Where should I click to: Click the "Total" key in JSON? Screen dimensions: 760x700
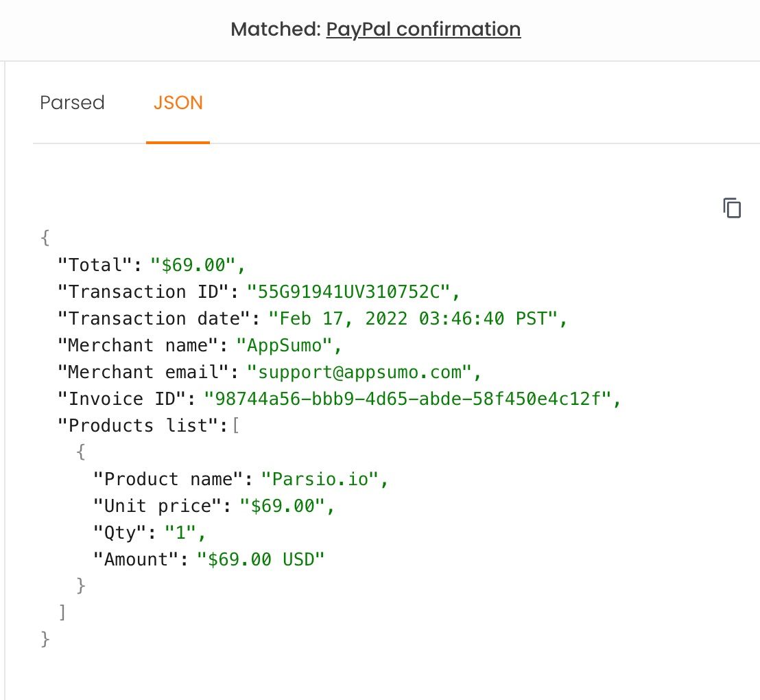(x=99, y=265)
